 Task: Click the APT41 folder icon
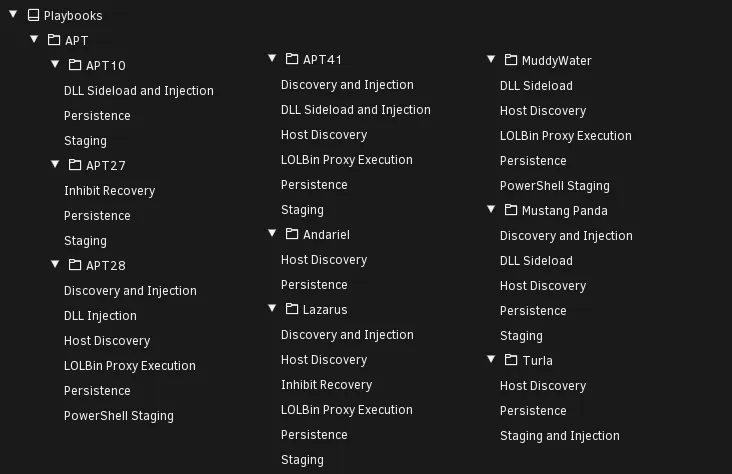pyautogui.click(x=292, y=59)
